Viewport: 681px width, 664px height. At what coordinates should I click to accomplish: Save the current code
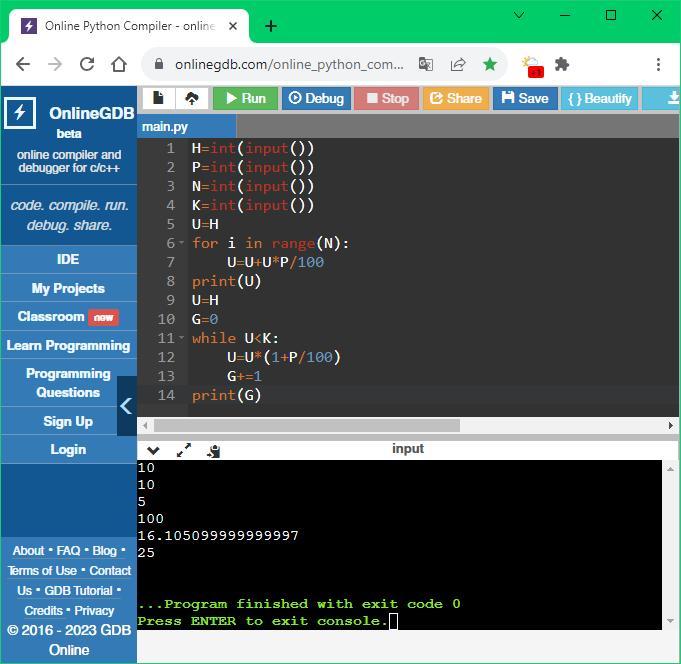click(524, 98)
